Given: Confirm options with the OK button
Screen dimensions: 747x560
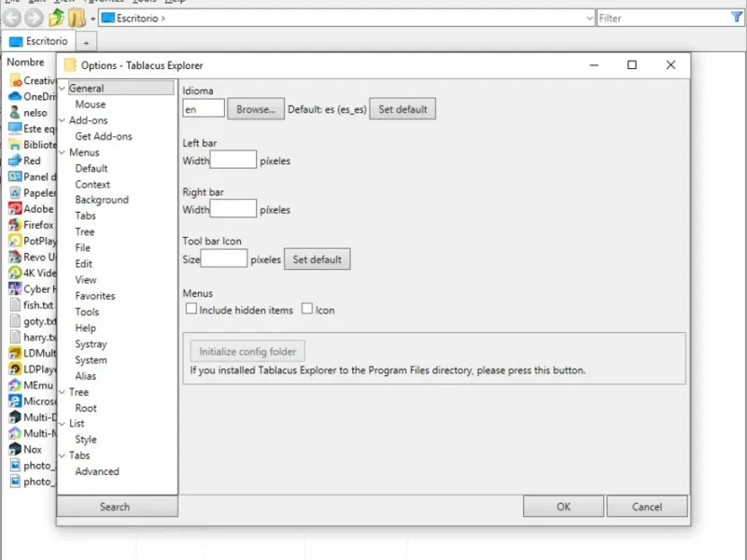Looking at the screenshot, I should (x=564, y=507).
